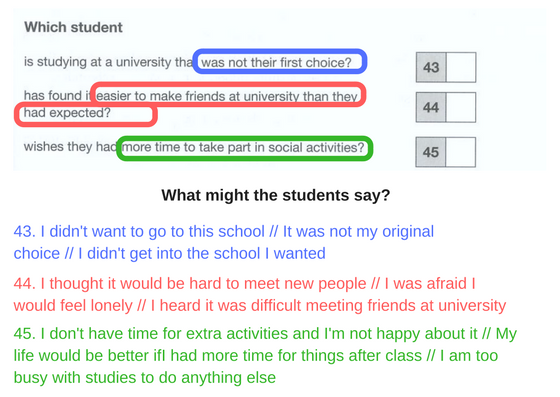The image size is (560, 397).
Task: Select the grey number 44 label
Action: pyautogui.click(x=431, y=107)
